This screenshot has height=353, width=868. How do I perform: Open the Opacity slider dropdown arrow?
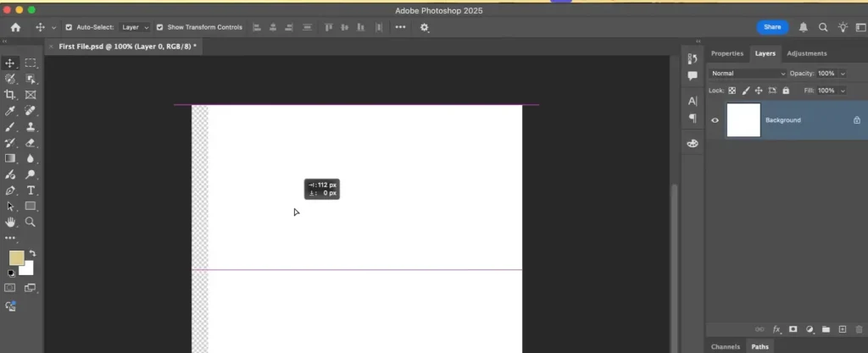[x=843, y=74]
